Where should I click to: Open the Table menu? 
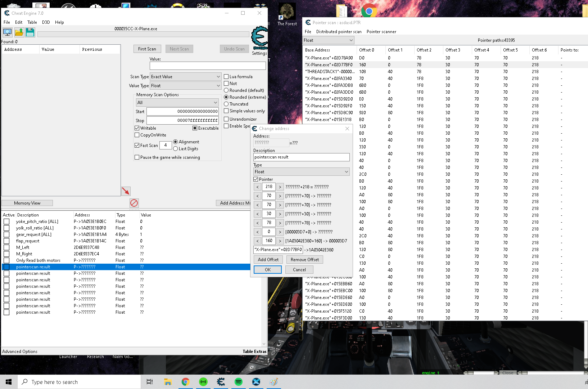click(32, 22)
